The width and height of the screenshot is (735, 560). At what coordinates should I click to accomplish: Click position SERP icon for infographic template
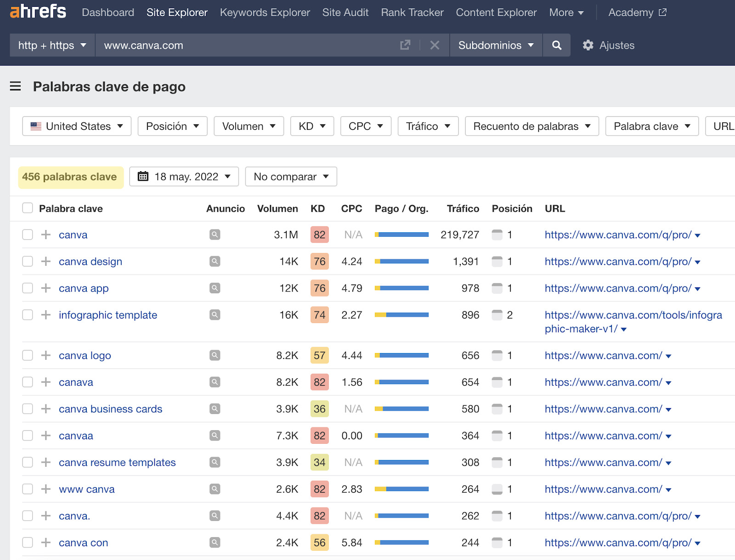[497, 315]
